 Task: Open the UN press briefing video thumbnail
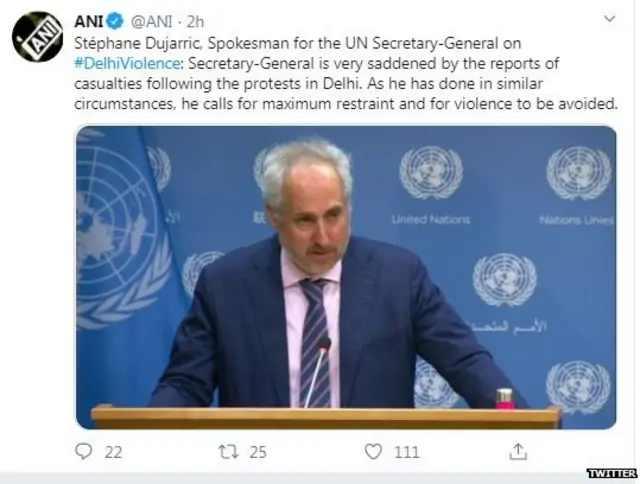[x=346, y=278]
